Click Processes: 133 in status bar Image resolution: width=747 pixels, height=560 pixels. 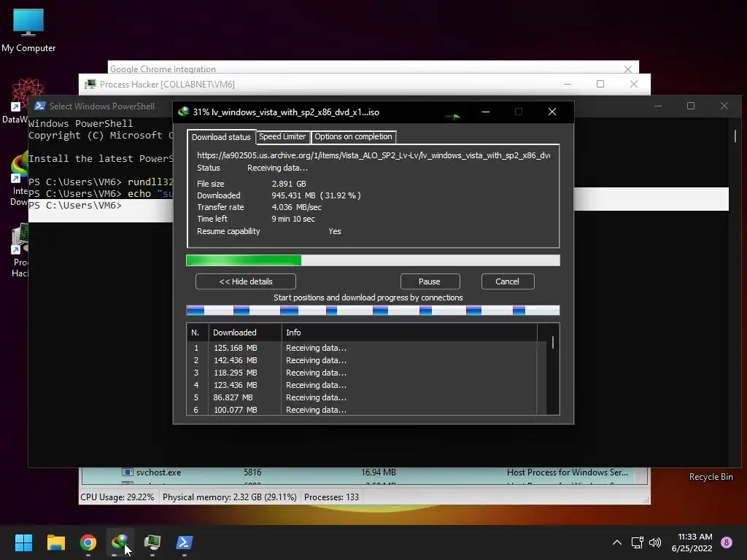332,497
